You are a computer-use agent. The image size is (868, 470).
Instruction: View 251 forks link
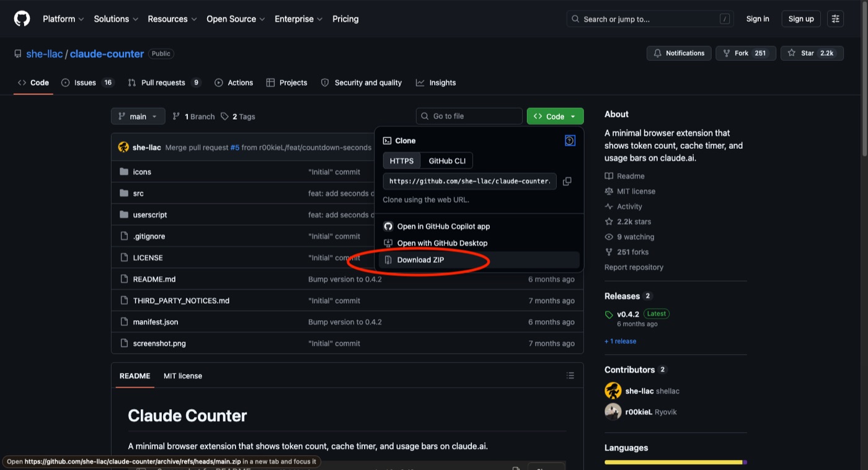click(x=627, y=252)
